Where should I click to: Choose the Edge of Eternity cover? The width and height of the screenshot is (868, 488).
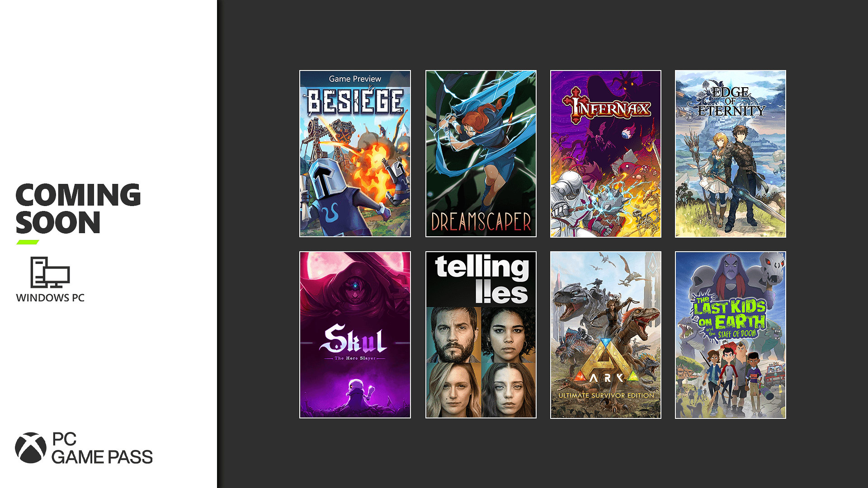coord(731,154)
